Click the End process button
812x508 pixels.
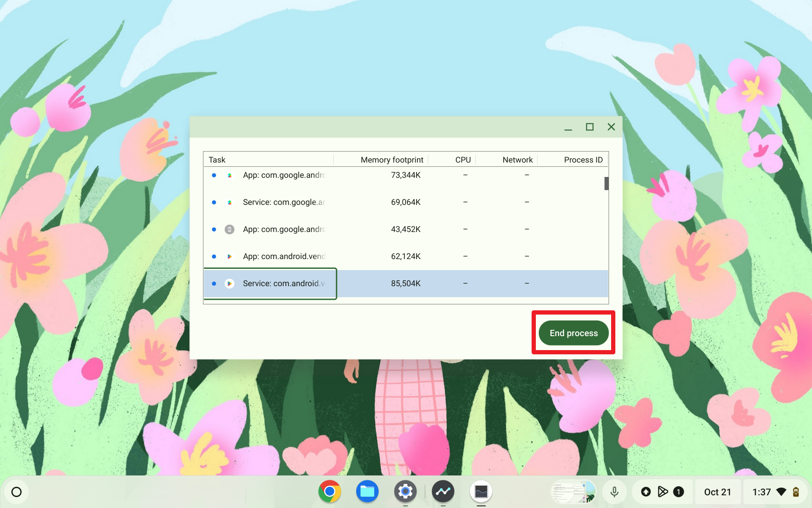[x=573, y=332]
